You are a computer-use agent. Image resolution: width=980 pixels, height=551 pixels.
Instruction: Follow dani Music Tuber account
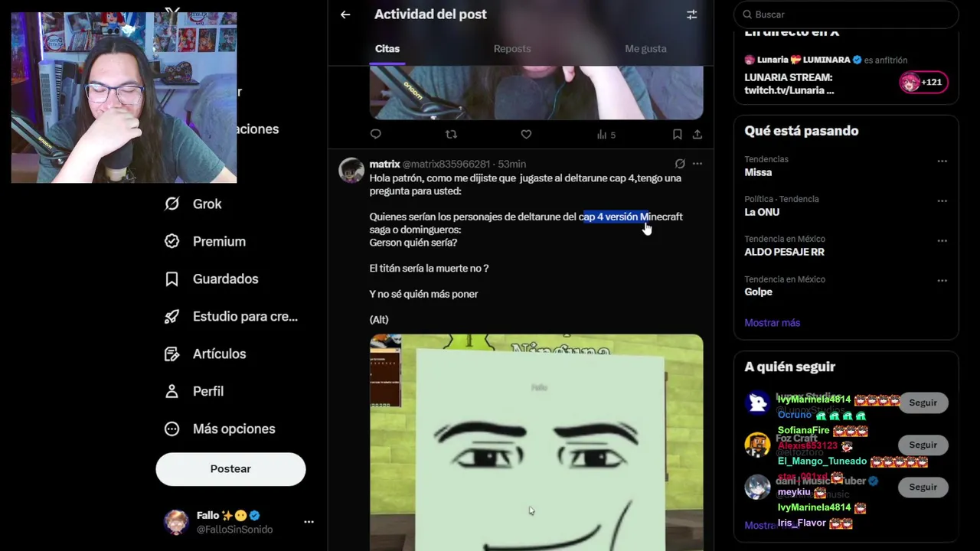923,487
